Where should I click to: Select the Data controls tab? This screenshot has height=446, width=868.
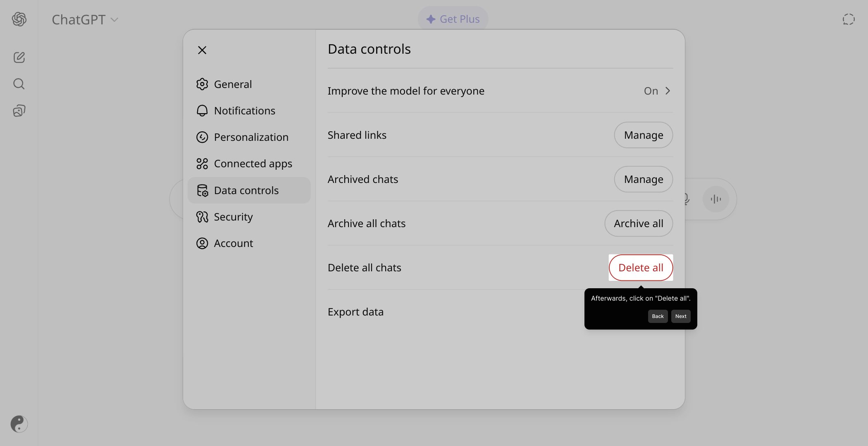(249, 190)
